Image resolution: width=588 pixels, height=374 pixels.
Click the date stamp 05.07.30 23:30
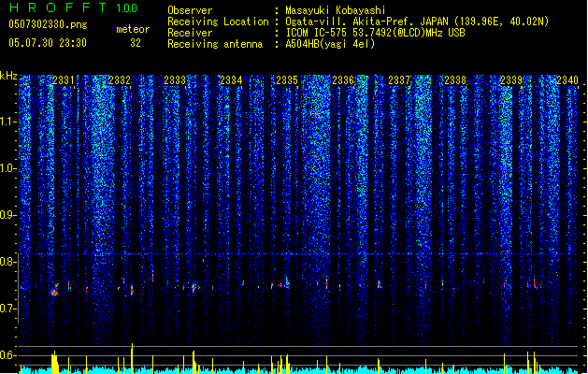pyautogui.click(x=48, y=43)
